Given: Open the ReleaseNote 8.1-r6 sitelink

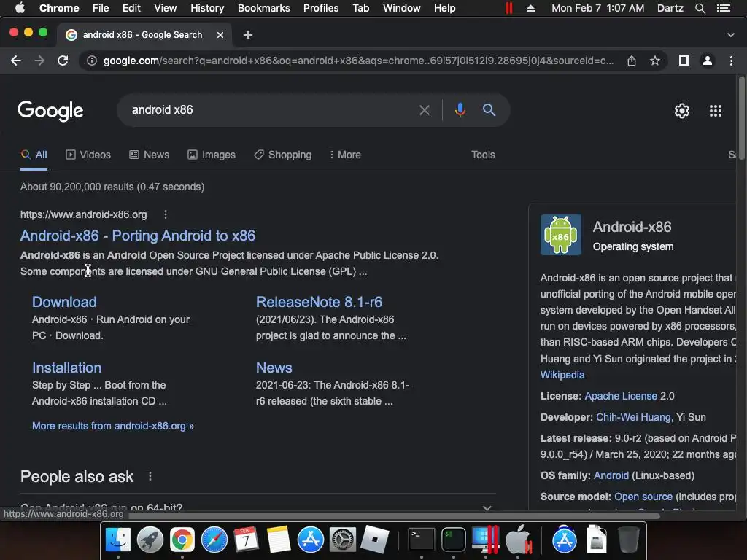Looking at the screenshot, I should [319, 302].
